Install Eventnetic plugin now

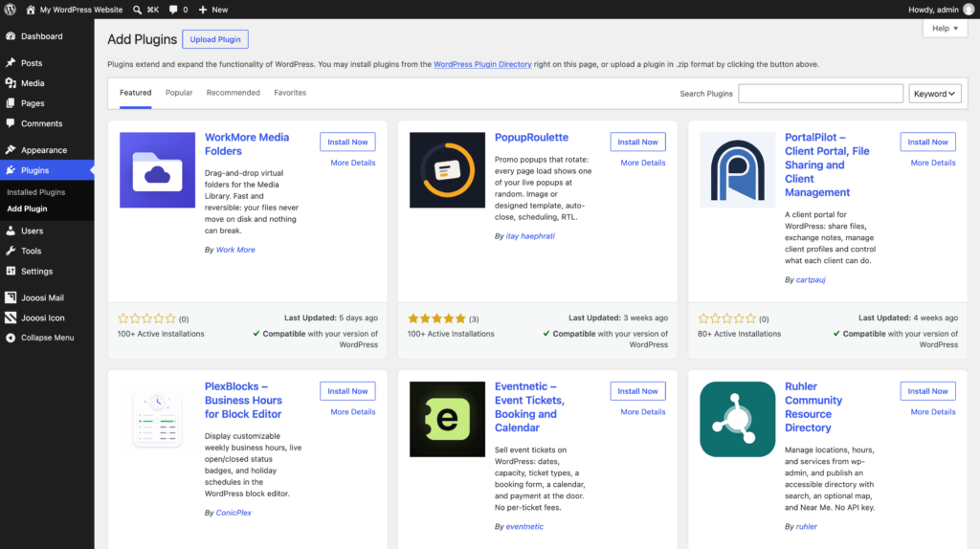637,391
